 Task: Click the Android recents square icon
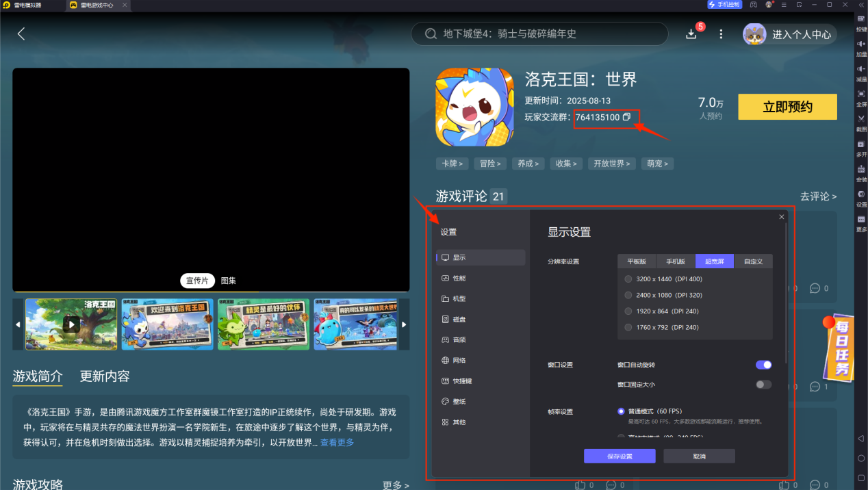click(860, 478)
